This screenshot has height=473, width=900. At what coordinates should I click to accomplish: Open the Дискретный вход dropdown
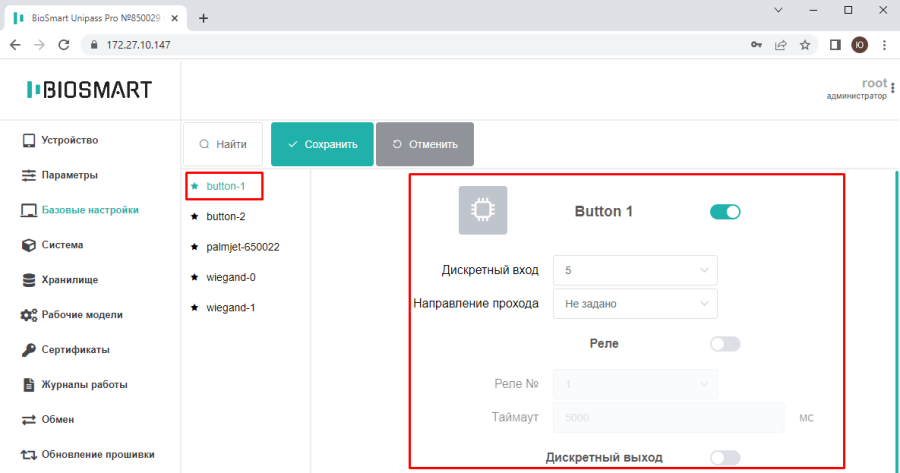tap(635, 270)
